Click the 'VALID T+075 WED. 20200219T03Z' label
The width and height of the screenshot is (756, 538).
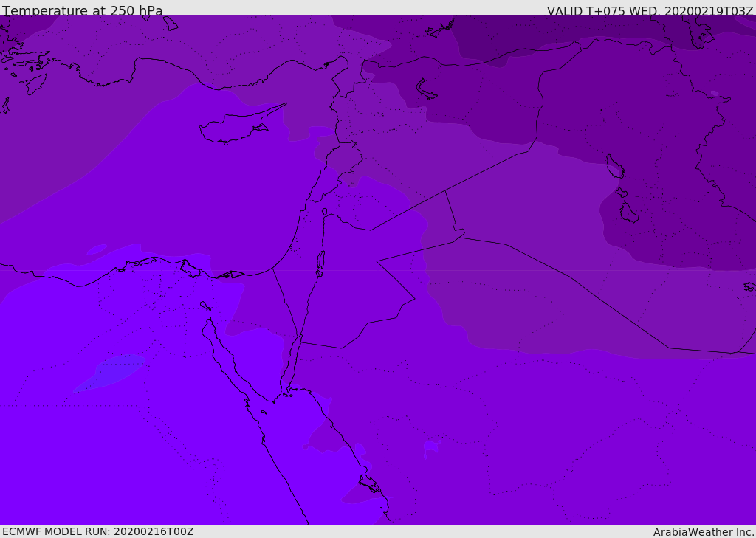(x=650, y=11)
